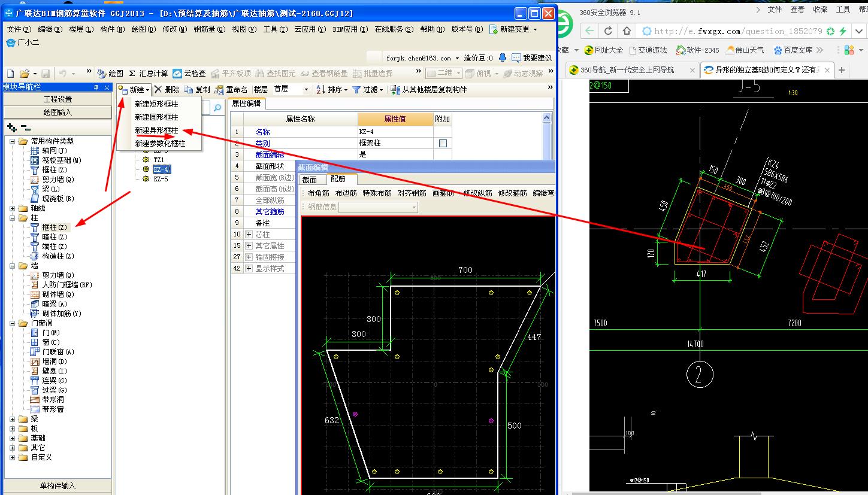Image resolution: width=868 pixels, height=495 pixels.
Task: Open the 楼层 首层 floor combo box
Action: coord(291,89)
